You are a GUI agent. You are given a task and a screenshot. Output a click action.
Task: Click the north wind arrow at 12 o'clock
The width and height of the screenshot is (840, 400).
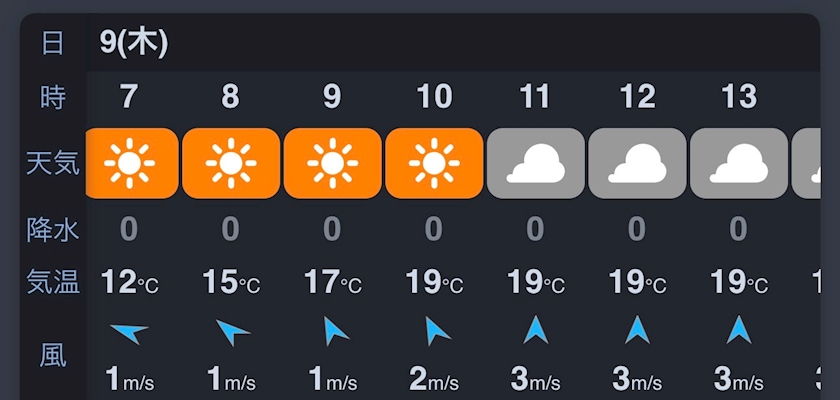637,330
